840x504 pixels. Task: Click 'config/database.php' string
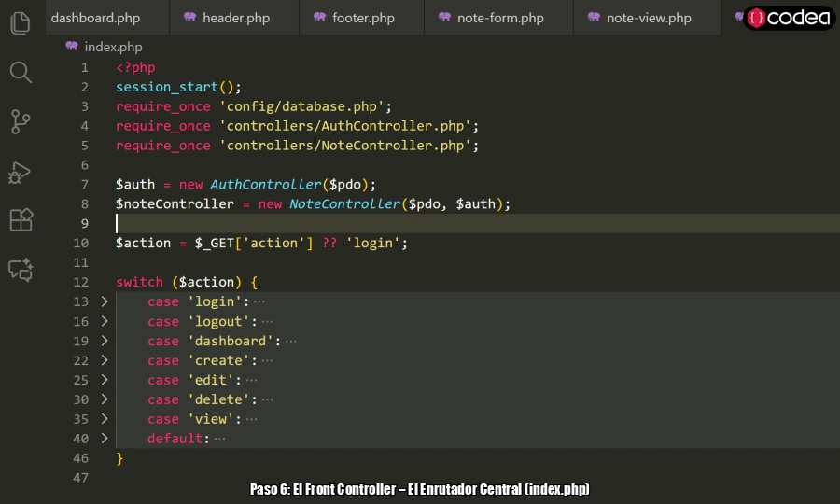(301, 106)
